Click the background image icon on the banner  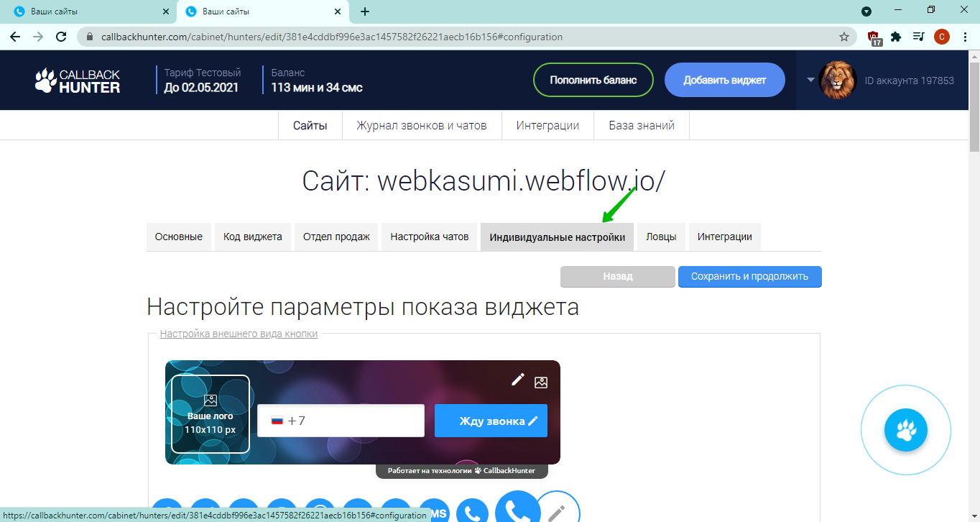tap(541, 383)
